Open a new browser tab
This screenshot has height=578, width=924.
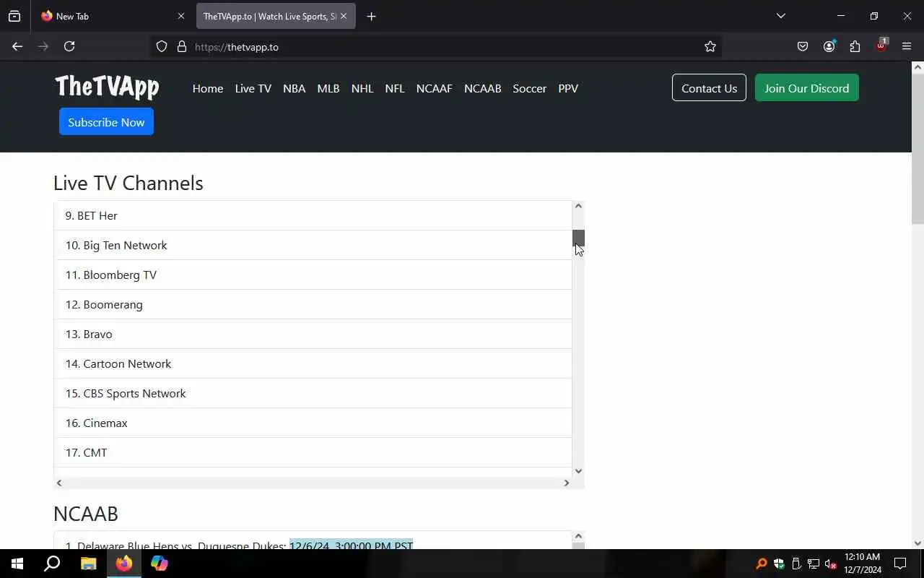371,16
